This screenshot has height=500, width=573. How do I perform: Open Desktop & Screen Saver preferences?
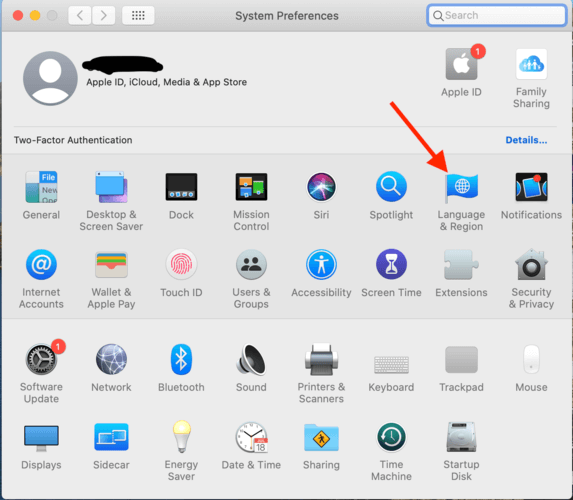coord(111,187)
